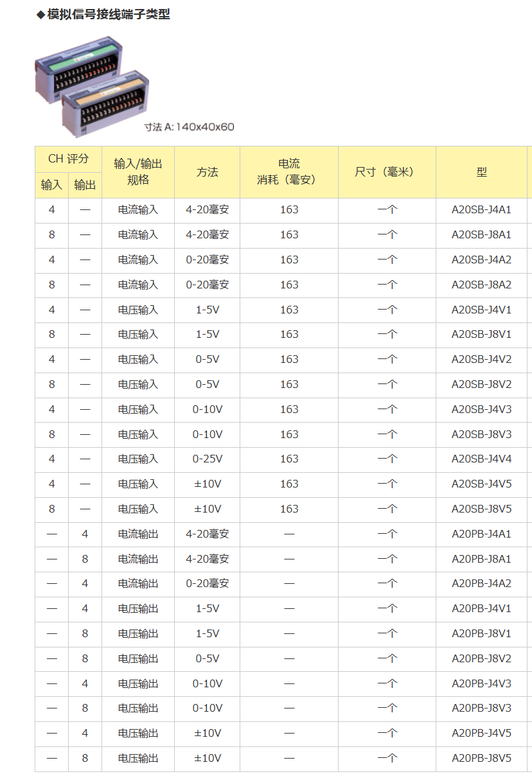Select the CH 评分 column header
This screenshot has width=532, height=783.
click(x=68, y=159)
